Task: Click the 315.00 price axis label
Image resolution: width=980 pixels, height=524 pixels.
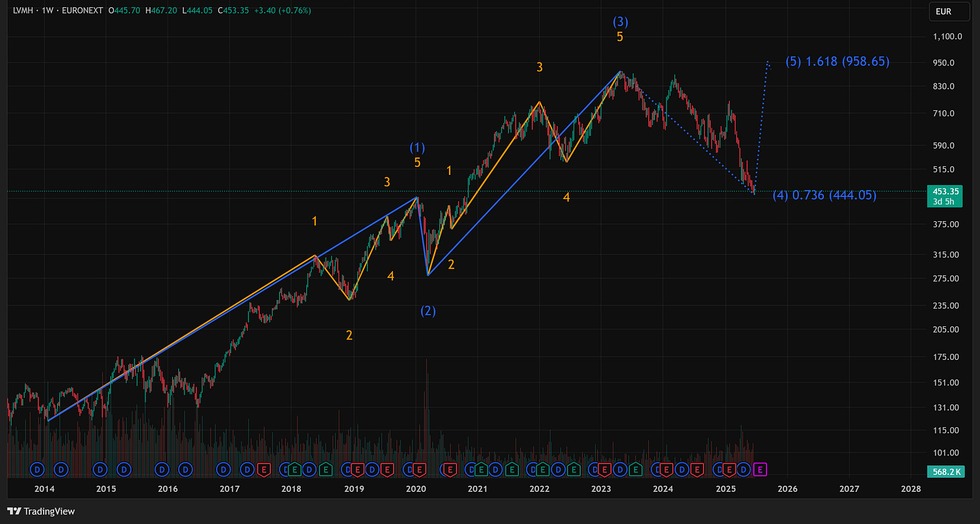Action: pyautogui.click(x=945, y=254)
